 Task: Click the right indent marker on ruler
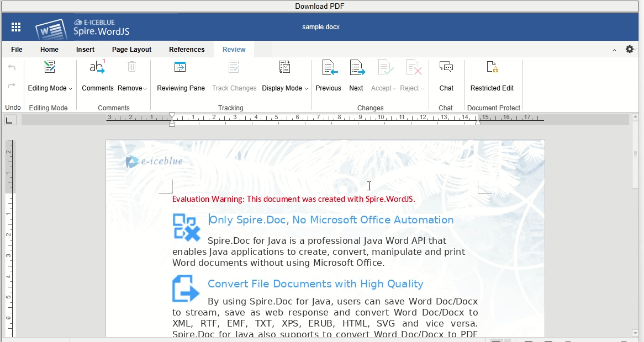coord(478,122)
